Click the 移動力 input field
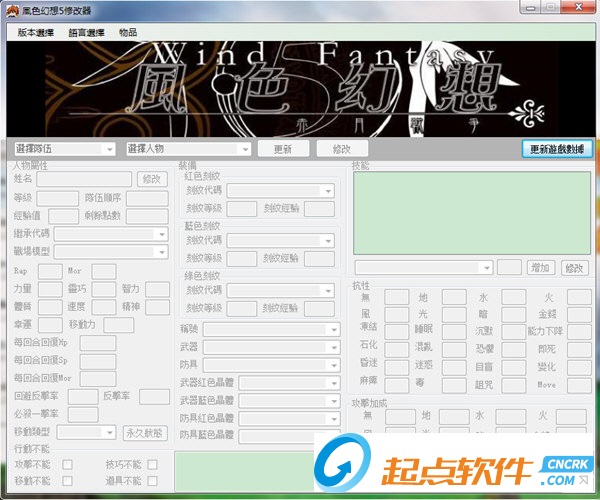This screenshot has width=600, height=500. pyautogui.click(x=119, y=325)
